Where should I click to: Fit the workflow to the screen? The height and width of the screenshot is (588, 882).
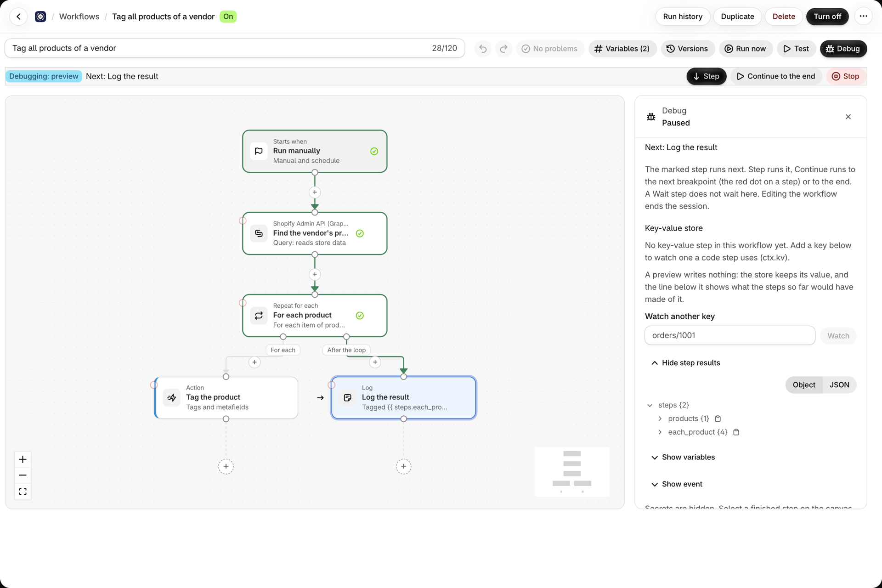point(23,492)
